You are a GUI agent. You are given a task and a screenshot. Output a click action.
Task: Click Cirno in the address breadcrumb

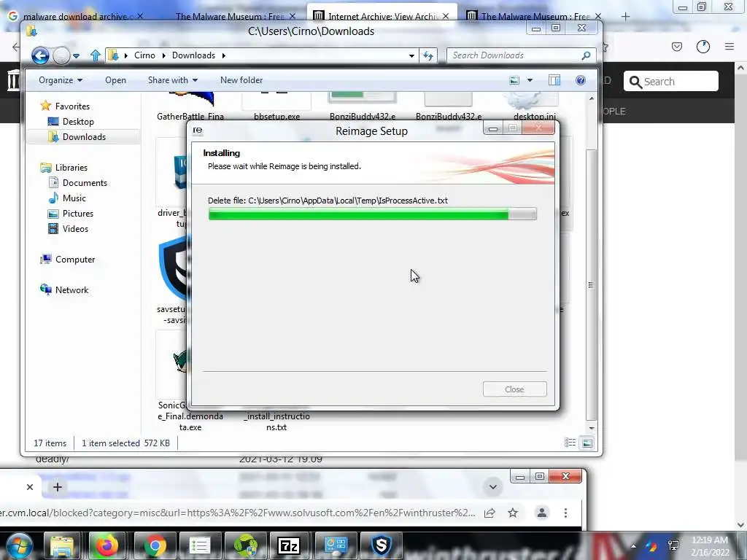click(144, 55)
